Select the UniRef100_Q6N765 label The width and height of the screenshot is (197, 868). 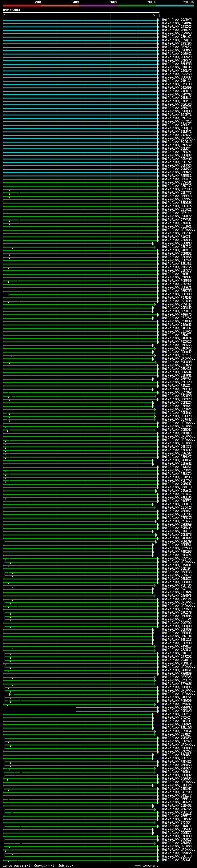pos(177,809)
